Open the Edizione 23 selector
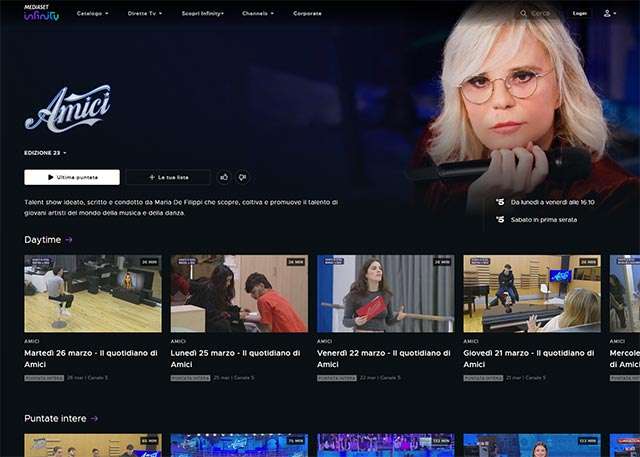The height and width of the screenshot is (457, 640). 45,153
